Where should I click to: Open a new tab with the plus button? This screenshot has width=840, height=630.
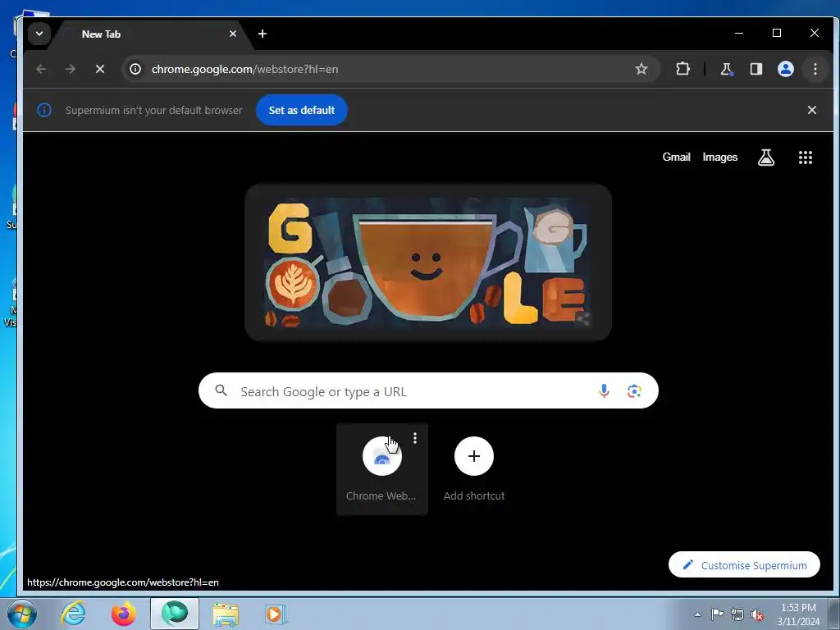click(x=262, y=34)
